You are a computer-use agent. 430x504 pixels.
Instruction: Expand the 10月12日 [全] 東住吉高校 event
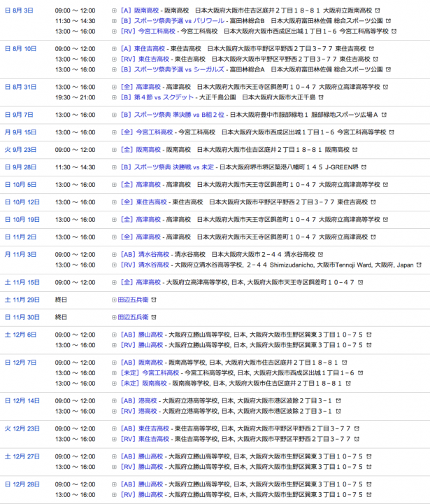114,202
